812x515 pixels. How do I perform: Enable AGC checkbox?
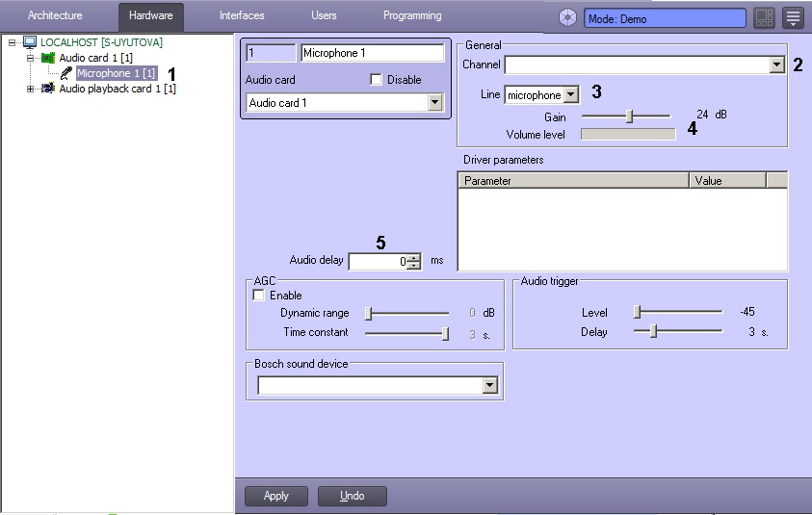258,295
